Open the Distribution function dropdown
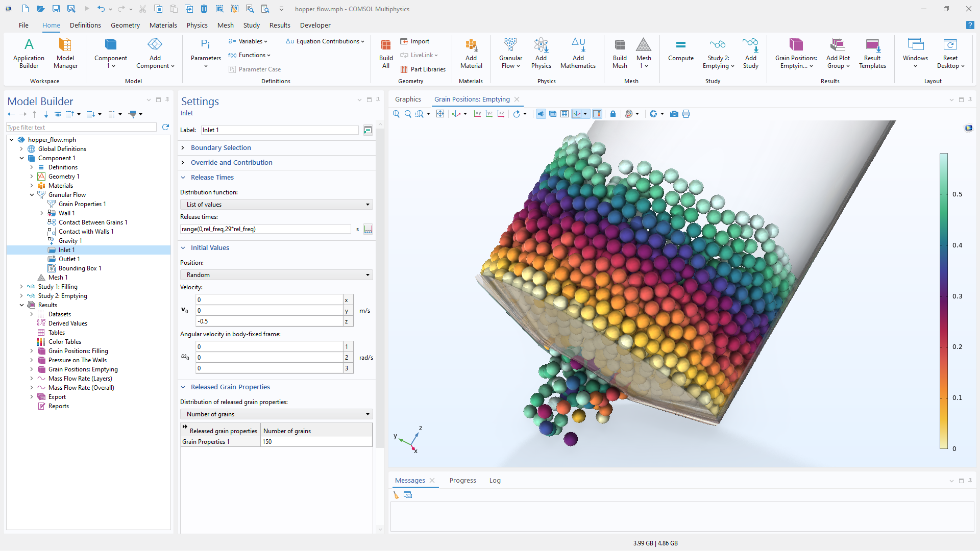The width and height of the screenshot is (980, 551). (x=276, y=205)
